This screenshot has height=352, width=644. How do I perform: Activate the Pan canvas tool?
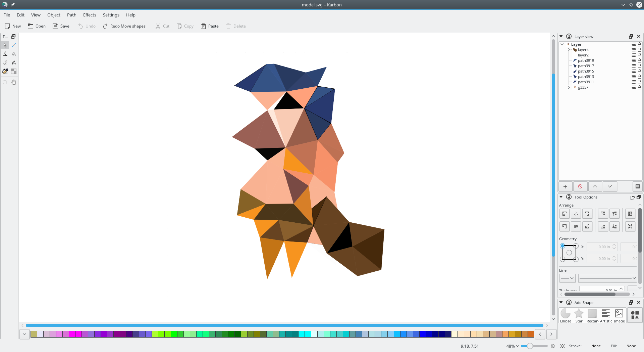pos(14,82)
